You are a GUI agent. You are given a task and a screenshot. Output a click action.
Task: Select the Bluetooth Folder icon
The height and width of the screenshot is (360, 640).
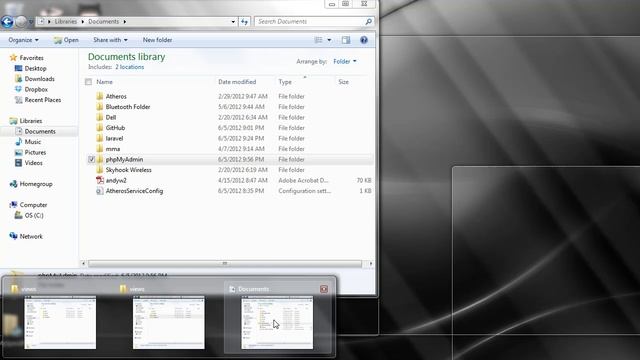click(100, 107)
